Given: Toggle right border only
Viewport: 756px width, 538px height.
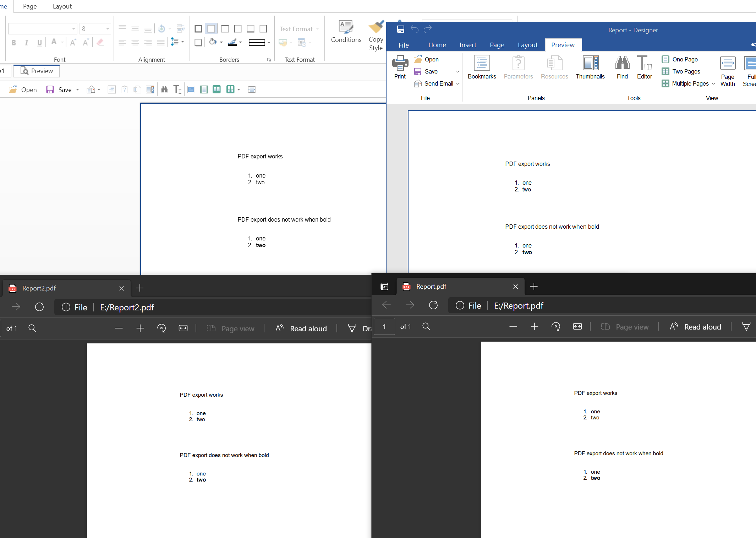Looking at the screenshot, I should click(x=263, y=29).
